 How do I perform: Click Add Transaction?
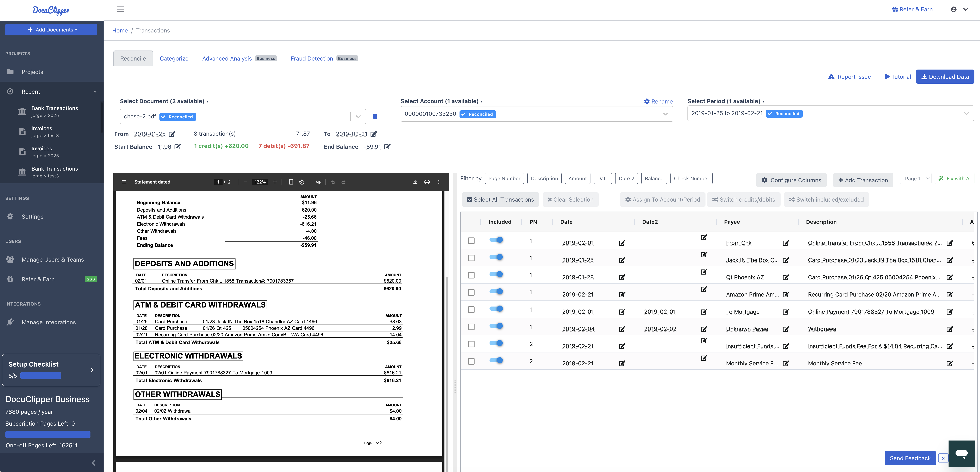click(863, 180)
